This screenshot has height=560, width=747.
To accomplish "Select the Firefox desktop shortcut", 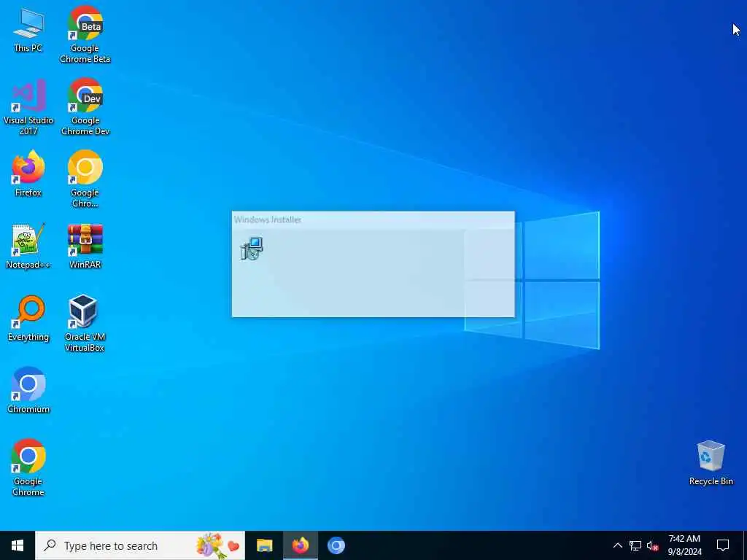I will pyautogui.click(x=28, y=174).
